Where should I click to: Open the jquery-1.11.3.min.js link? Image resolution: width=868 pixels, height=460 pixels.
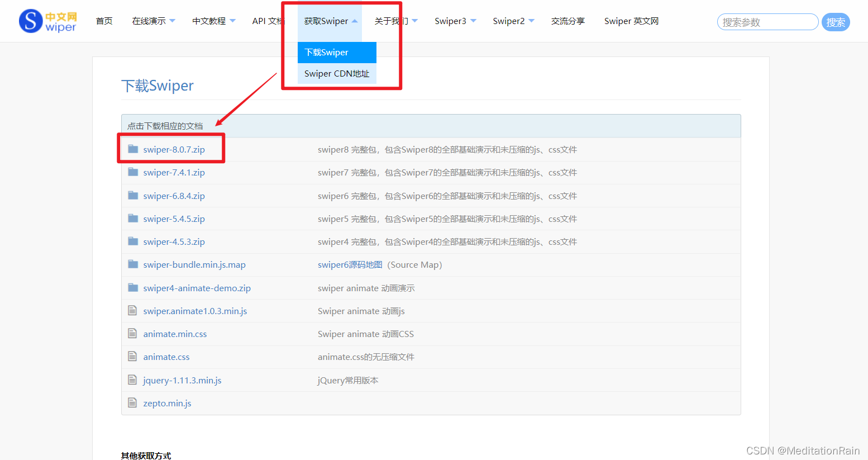click(182, 380)
